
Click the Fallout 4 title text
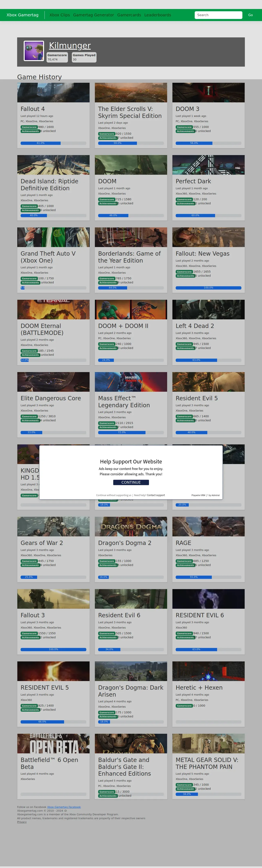tap(33, 109)
